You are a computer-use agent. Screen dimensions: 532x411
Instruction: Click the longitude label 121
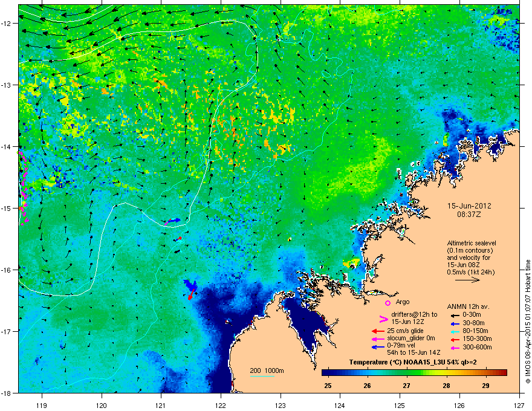pos(161,405)
